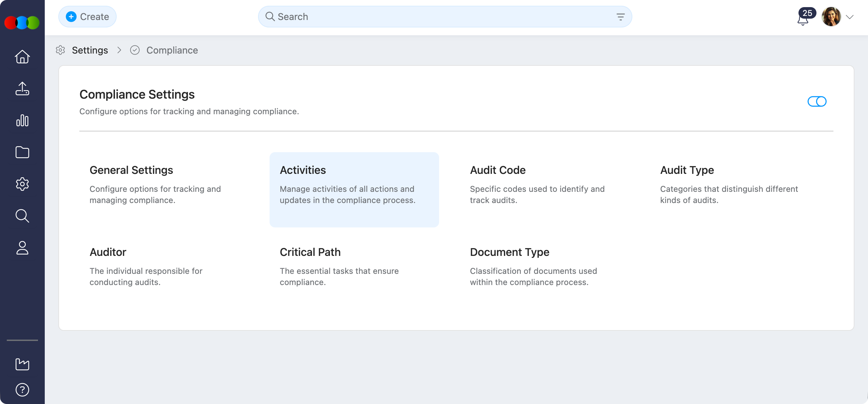Screen dimensions: 868x404
Task: Open the help question mark icon
Action: 22,390
